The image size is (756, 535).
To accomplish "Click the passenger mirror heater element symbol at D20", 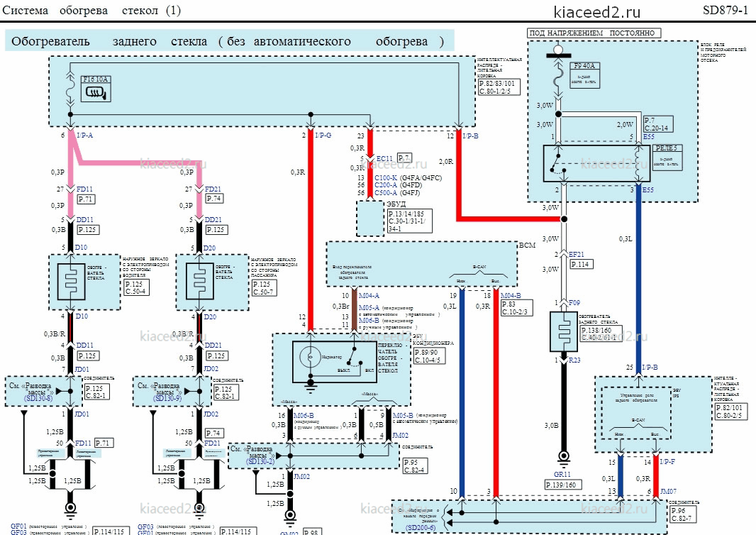I will point(199,281).
